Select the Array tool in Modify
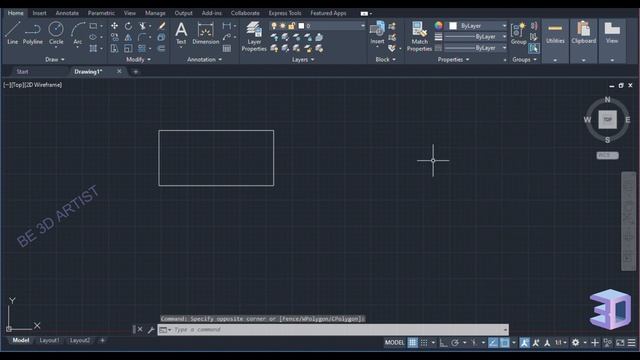 (142, 49)
